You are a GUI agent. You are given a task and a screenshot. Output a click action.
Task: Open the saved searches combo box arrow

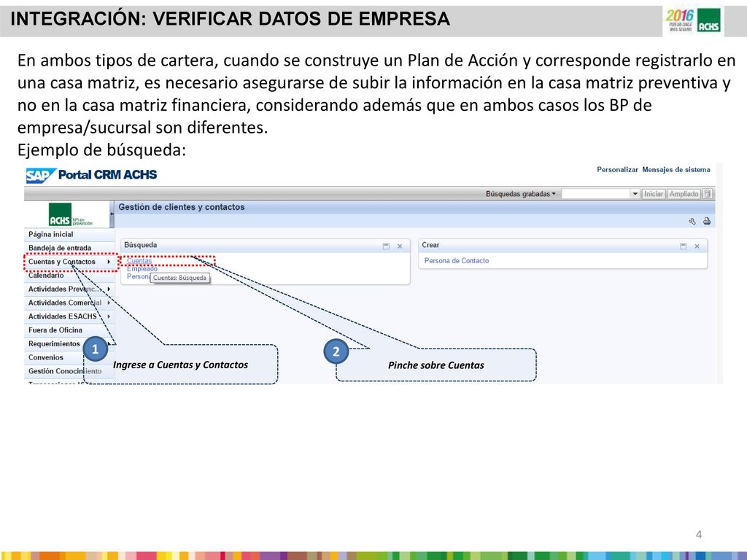(x=635, y=194)
